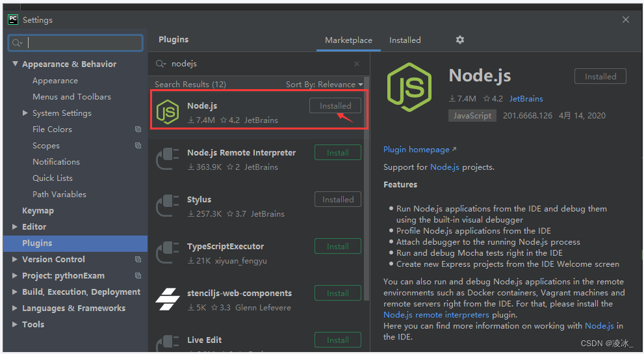Expand the Version Control section
The width and height of the screenshot is (644, 354).
pyautogui.click(x=15, y=259)
